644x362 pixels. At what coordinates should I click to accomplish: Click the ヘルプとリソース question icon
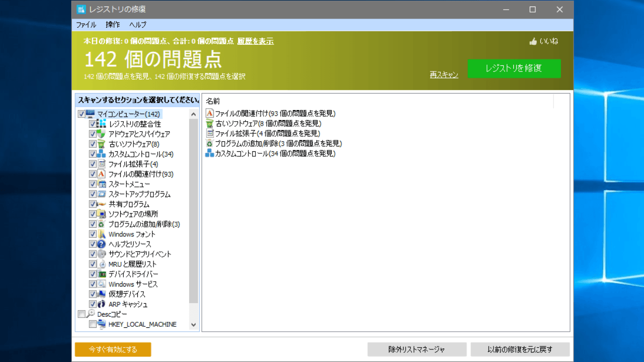point(102,244)
